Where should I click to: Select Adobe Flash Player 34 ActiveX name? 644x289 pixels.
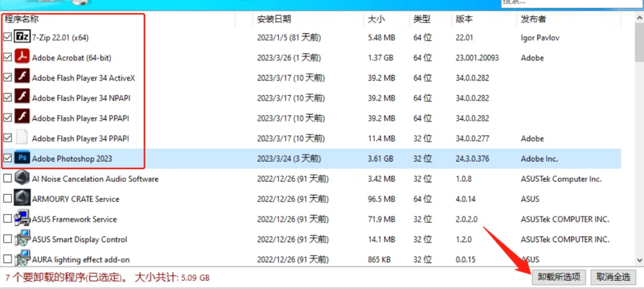[84, 78]
